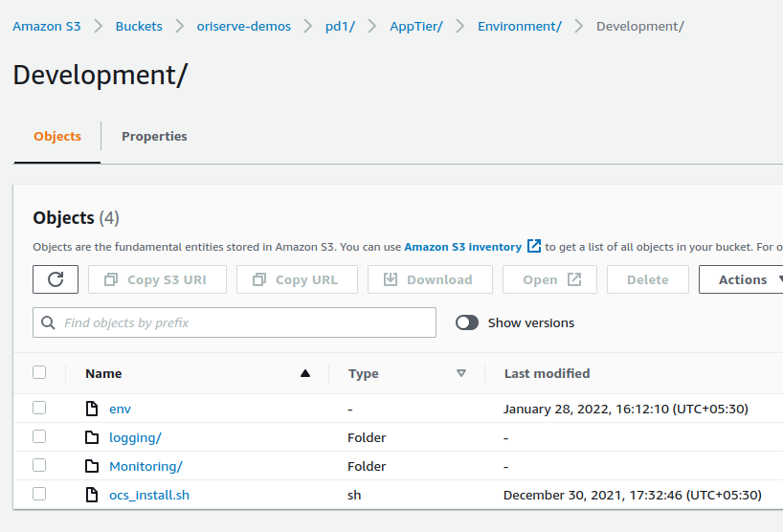This screenshot has height=532, width=783.
Task: Click the refresh objects icon button
Action: 56,279
